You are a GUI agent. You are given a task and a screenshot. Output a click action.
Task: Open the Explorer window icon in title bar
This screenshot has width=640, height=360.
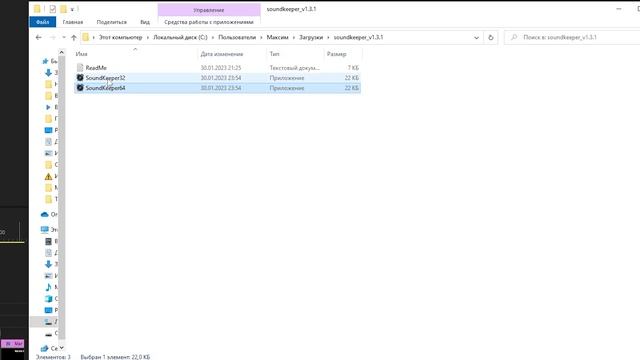37,9
